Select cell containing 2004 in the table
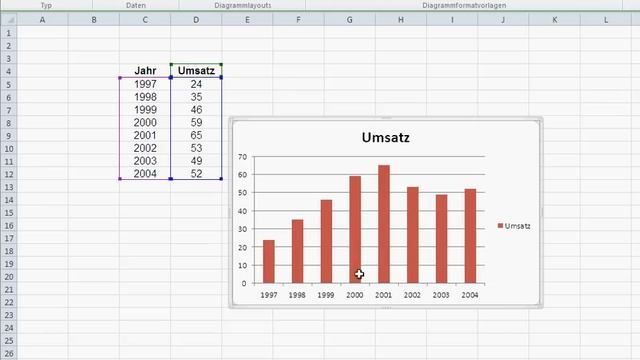The width and height of the screenshot is (640, 360). tap(145, 173)
